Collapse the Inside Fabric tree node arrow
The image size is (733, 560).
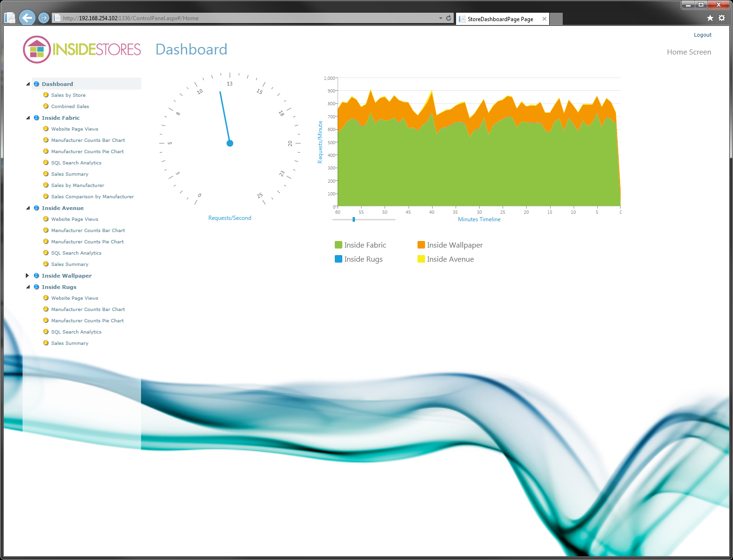(x=28, y=118)
